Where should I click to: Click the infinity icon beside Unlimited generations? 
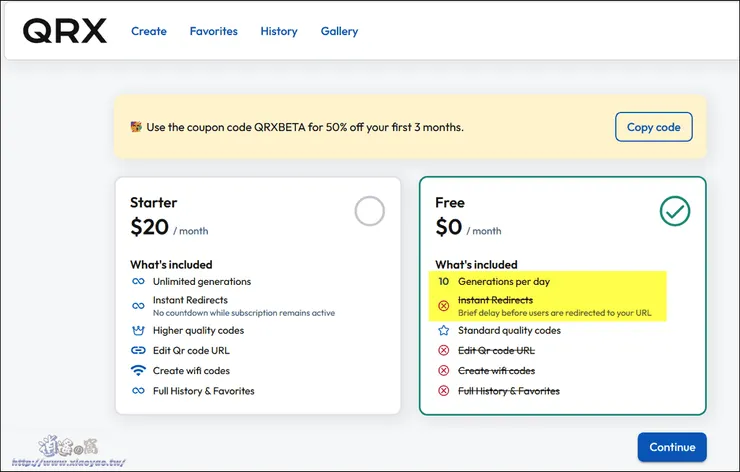(x=138, y=282)
